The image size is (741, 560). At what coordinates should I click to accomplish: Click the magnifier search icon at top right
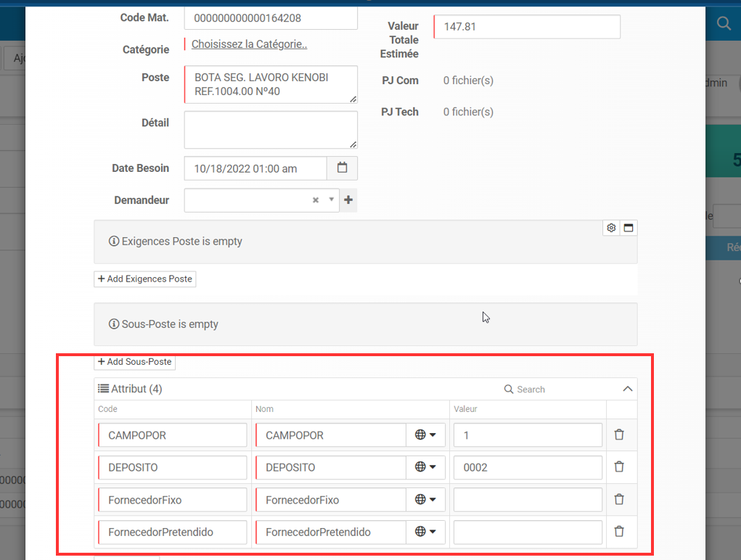click(723, 22)
